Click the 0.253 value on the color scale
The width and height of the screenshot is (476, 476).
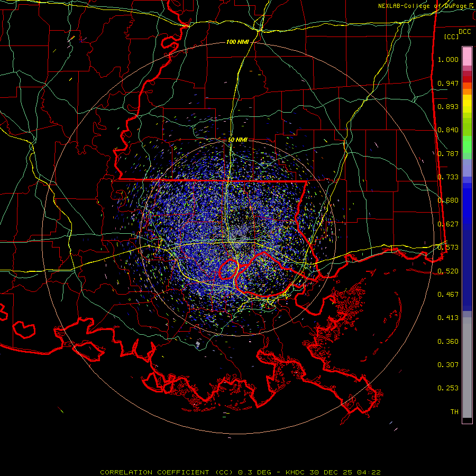pos(448,388)
